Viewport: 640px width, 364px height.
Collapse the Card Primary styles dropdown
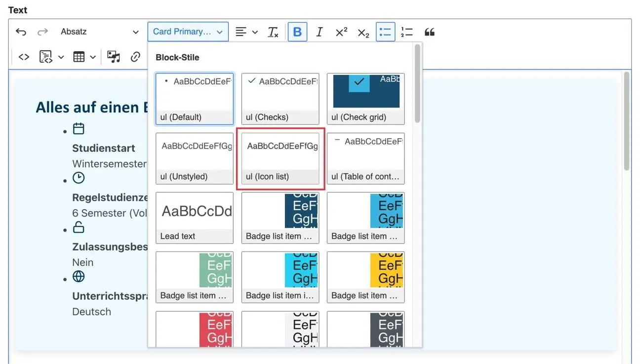(188, 32)
